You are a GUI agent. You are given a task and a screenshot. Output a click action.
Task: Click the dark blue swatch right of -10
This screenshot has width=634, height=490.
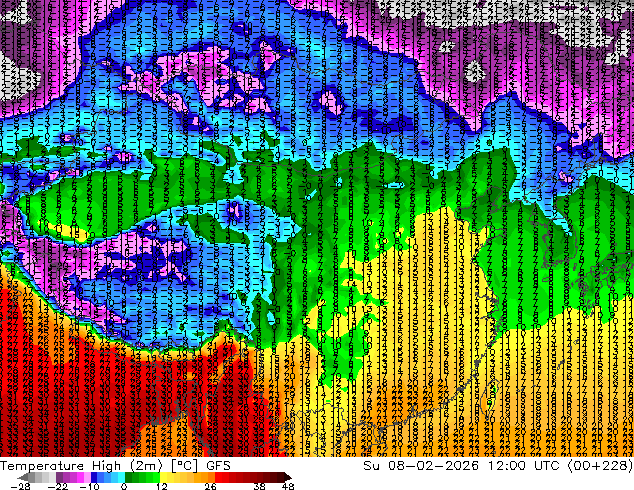point(94,477)
